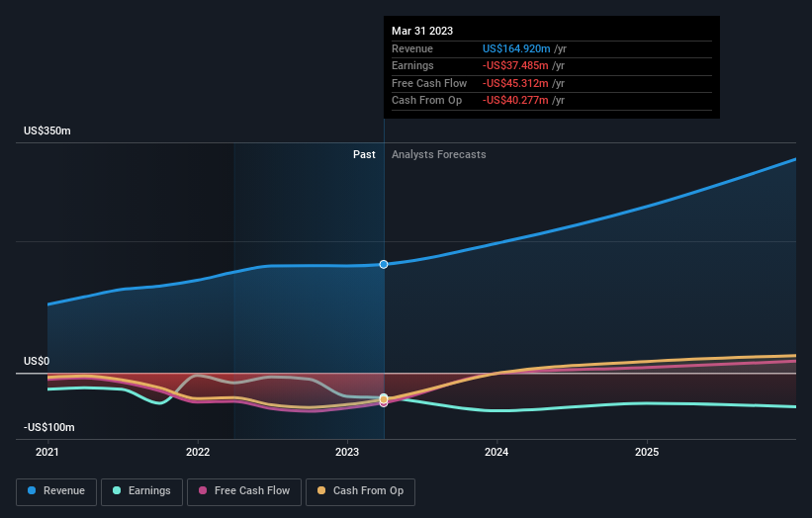The height and width of the screenshot is (518, 812).
Task: Toggle the Earnings legend series
Action: [141, 491]
